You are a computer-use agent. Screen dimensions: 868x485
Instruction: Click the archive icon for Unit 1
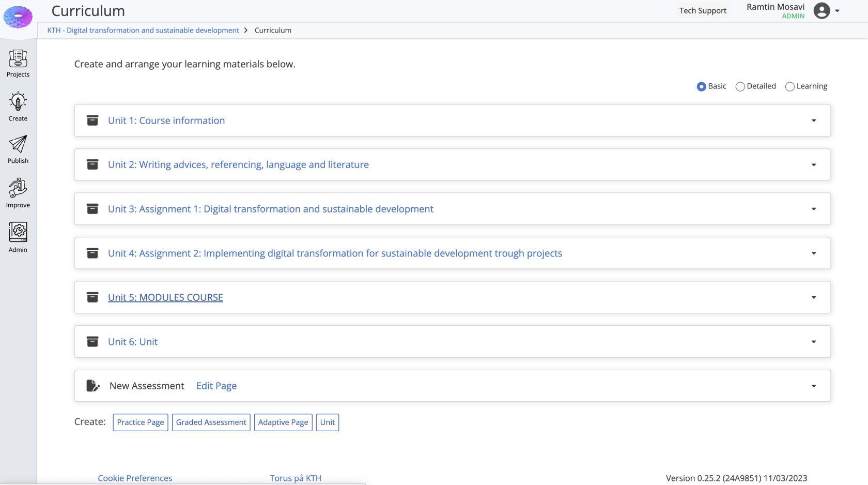point(92,120)
